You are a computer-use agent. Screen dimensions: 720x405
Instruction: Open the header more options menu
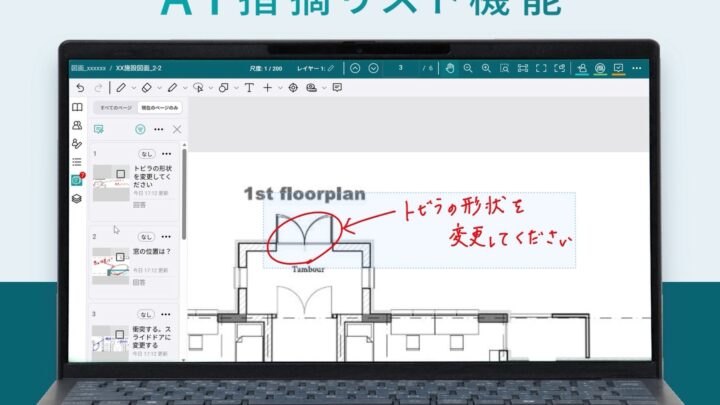pyautogui.click(x=636, y=68)
